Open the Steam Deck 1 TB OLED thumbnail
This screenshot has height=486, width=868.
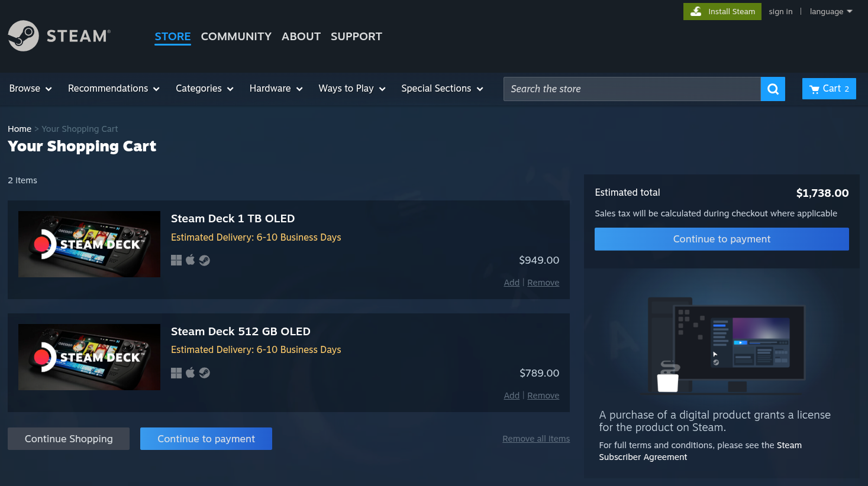pyautogui.click(x=89, y=244)
